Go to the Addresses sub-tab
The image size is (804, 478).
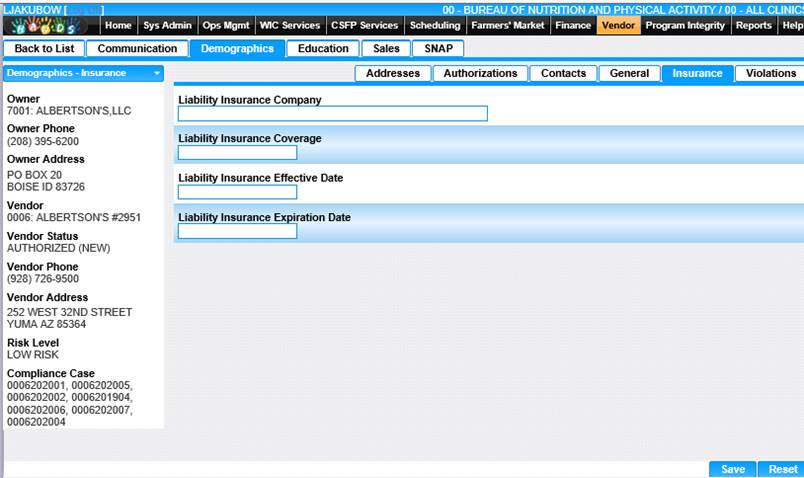tap(393, 73)
